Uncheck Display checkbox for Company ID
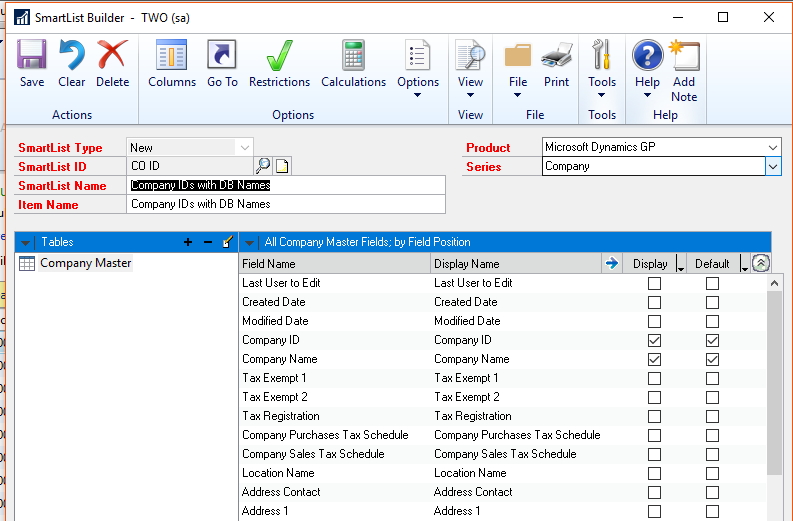Viewport: 793px width, 521px height. pos(655,340)
